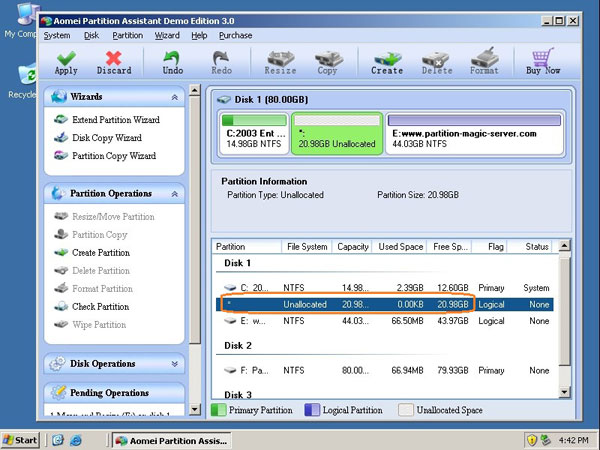Collapse the Partition Operations panel
Screen dimensions: 600x450
coord(176,193)
